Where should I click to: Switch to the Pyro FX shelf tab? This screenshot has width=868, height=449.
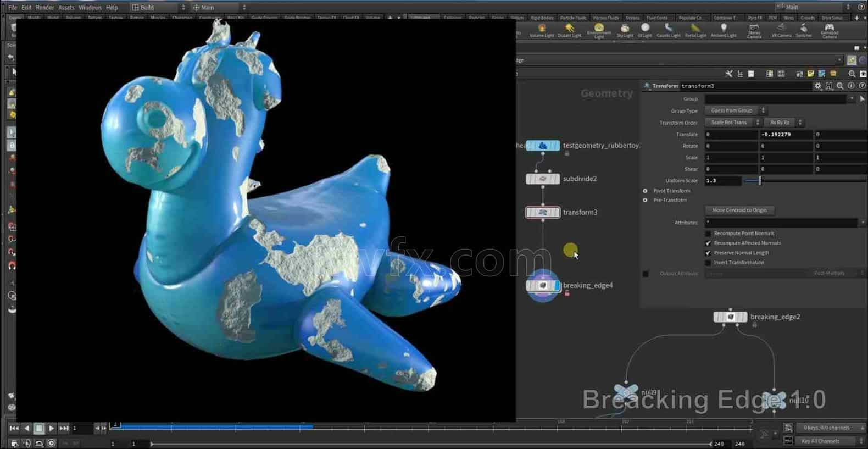tap(755, 18)
